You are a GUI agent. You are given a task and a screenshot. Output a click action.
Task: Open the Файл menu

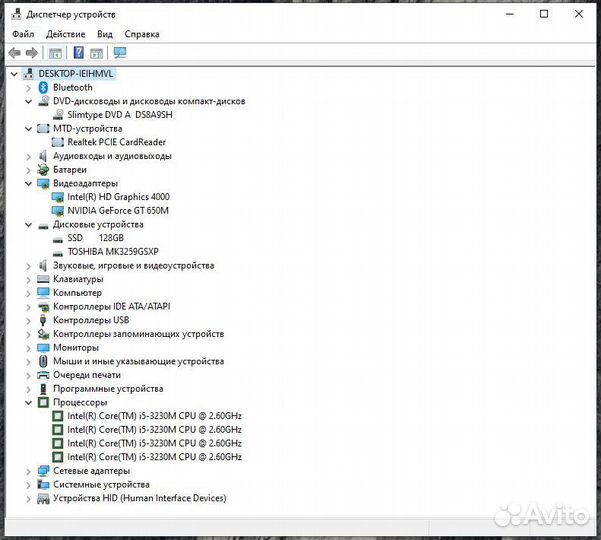click(x=23, y=34)
